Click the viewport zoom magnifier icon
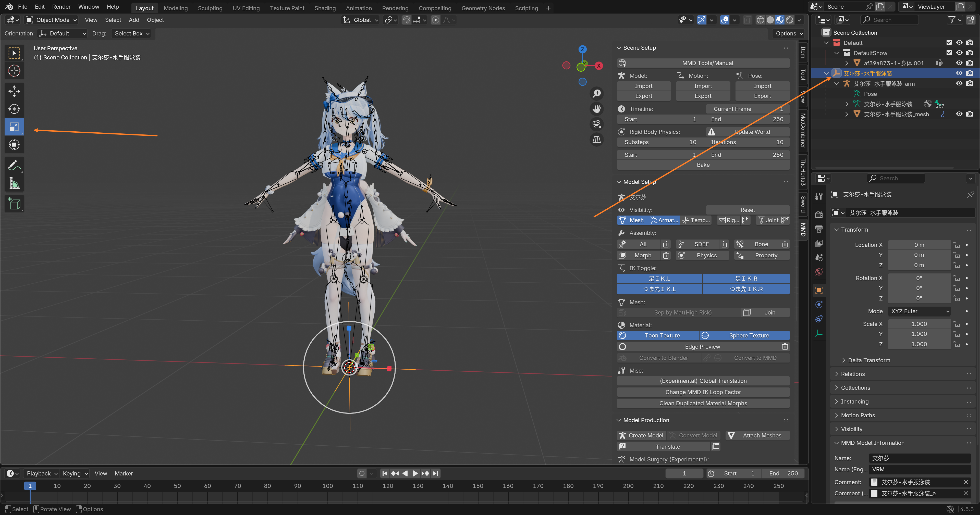The width and height of the screenshot is (980, 515). 596,94
